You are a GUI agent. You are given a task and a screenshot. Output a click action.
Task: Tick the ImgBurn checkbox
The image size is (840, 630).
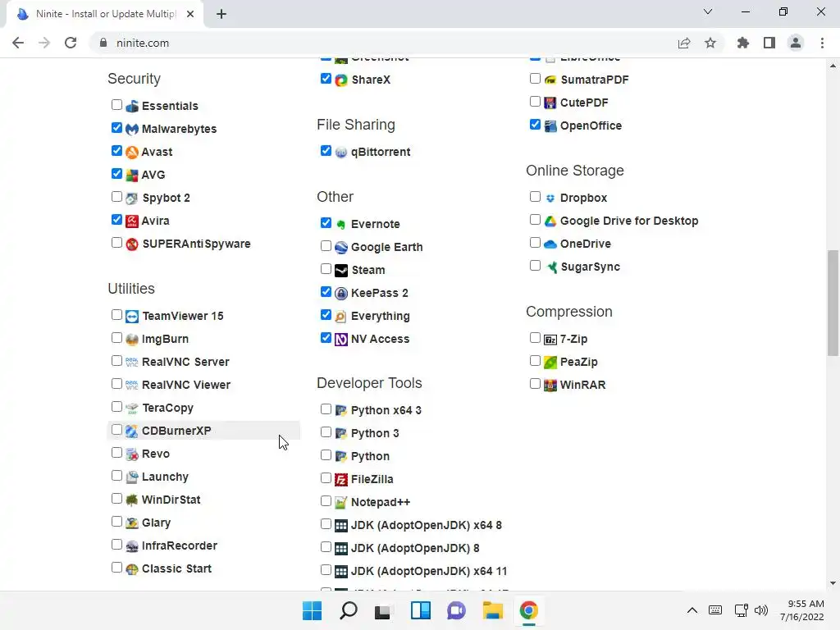point(116,338)
